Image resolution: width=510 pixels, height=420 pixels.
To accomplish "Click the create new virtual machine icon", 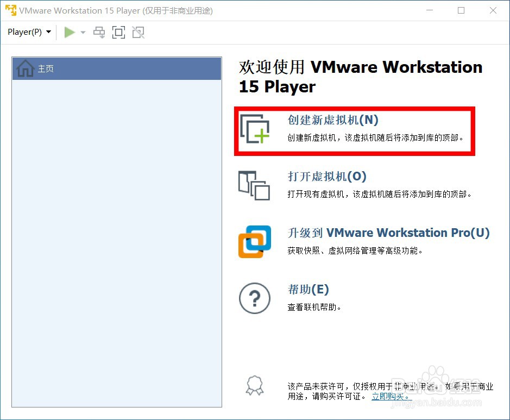I will pyautogui.click(x=255, y=129).
